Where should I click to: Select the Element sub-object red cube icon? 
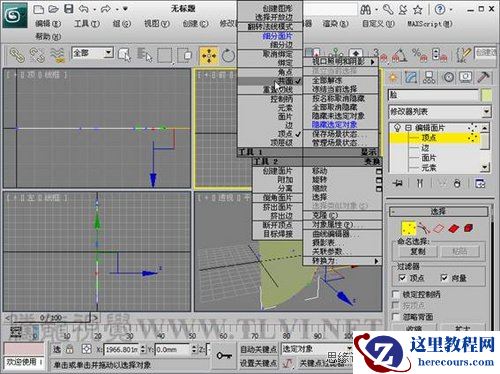pyautogui.click(x=468, y=228)
